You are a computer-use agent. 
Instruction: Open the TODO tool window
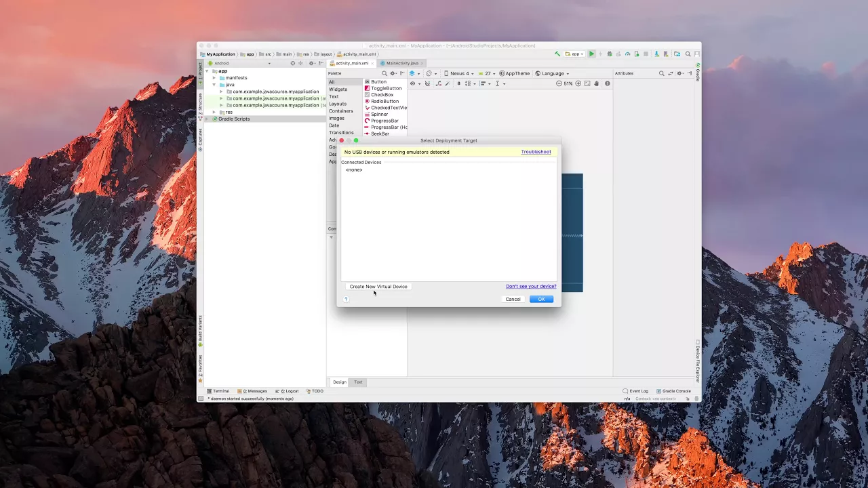coord(315,391)
